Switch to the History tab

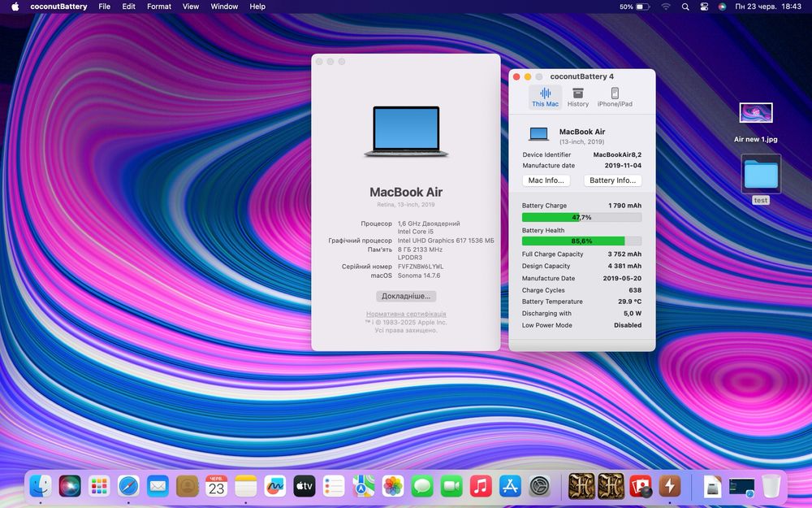tap(578, 97)
